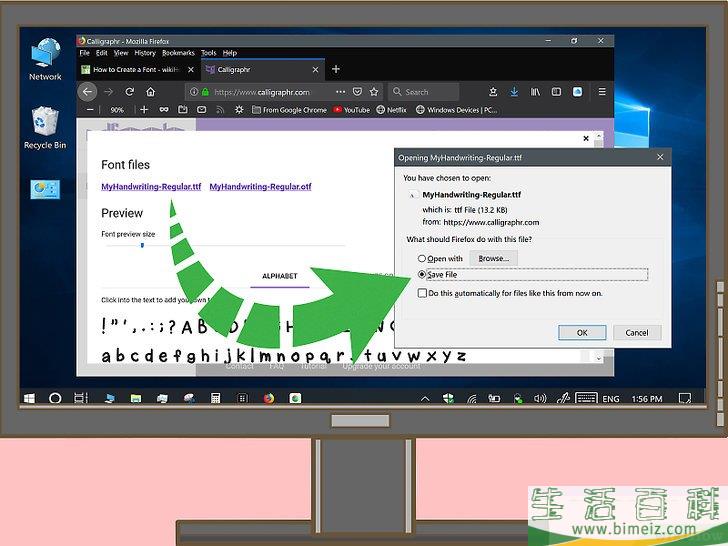The image size is (728, 546).
Task: Click the ENG language indicator
Action: 611,398
